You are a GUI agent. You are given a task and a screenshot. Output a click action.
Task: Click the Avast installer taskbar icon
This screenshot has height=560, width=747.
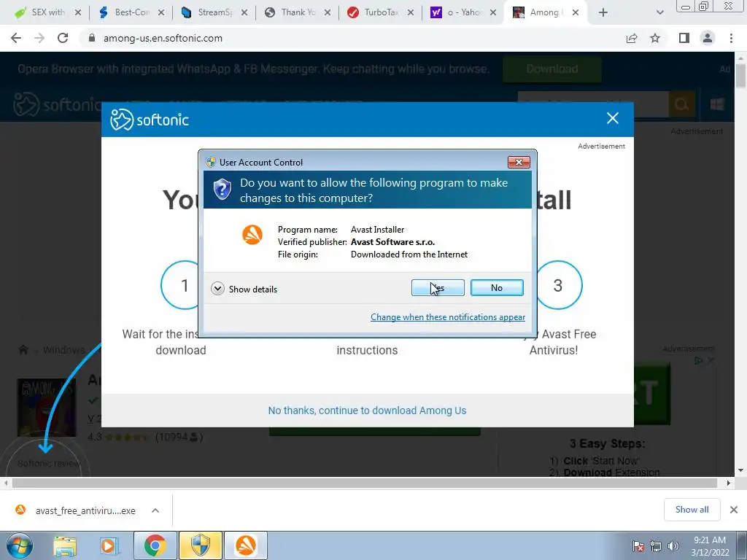pyautogui.click(x=246, y=545)
